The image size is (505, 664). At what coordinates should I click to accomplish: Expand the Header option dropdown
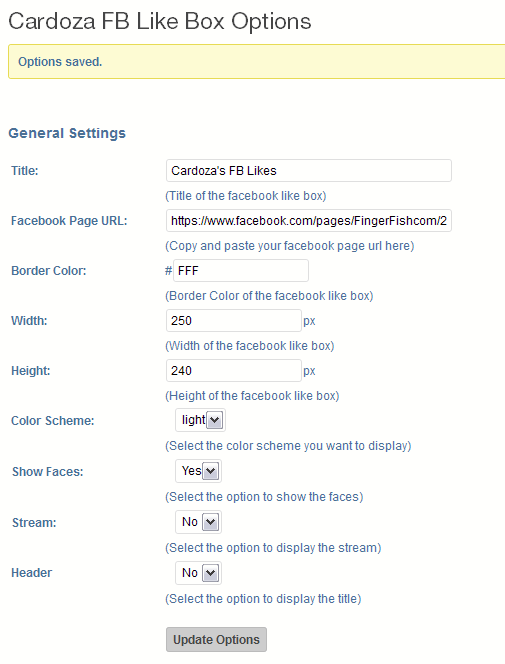[x=198, y=573]
